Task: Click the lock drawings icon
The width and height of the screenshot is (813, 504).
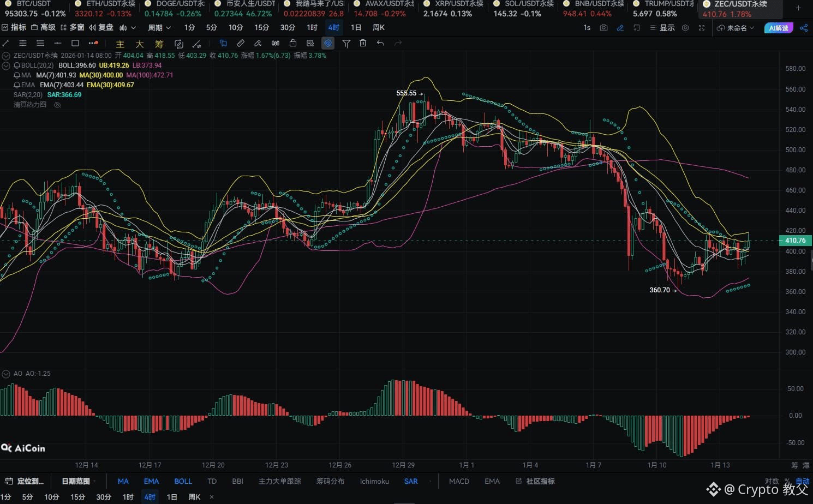Action: 293,43
